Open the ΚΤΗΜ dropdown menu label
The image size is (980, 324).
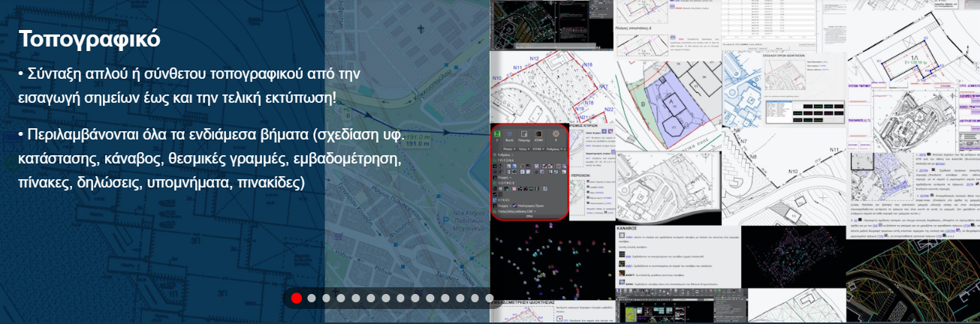[539, 149]
